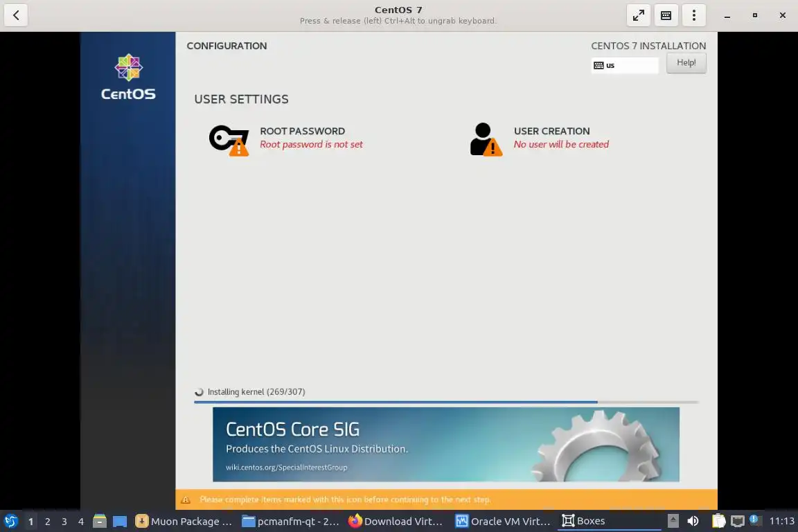Click the wiki.centos.org/SpecialInterestGroup link text
798x532 pixels.
point(287,468)
